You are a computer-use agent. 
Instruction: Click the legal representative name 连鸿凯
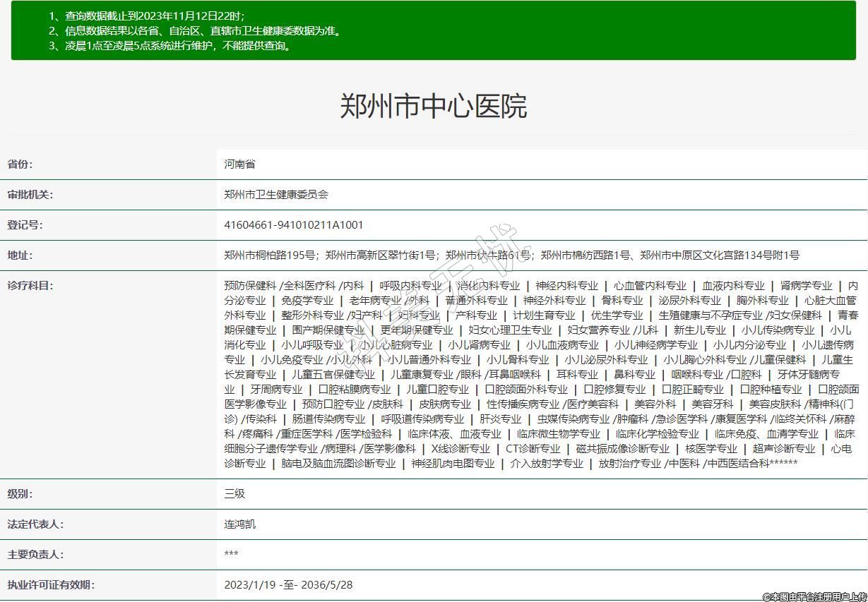click(240, 524)
